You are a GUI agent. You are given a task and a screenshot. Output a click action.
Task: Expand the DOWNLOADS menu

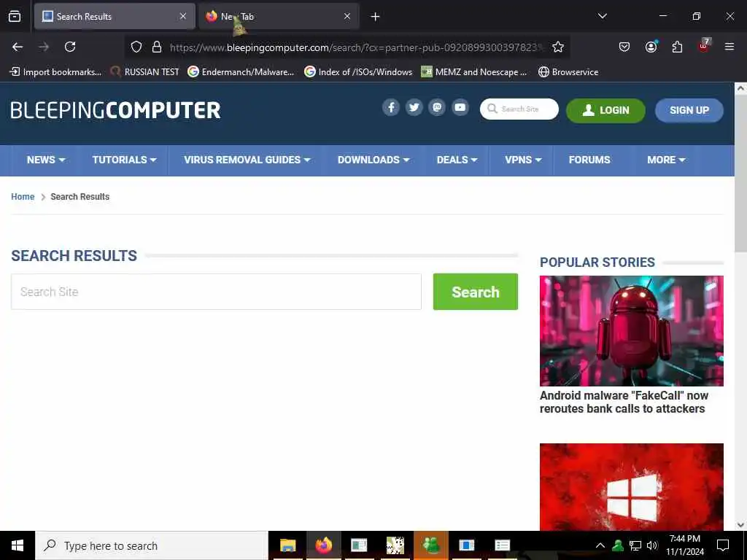click(x=373, y=160)
